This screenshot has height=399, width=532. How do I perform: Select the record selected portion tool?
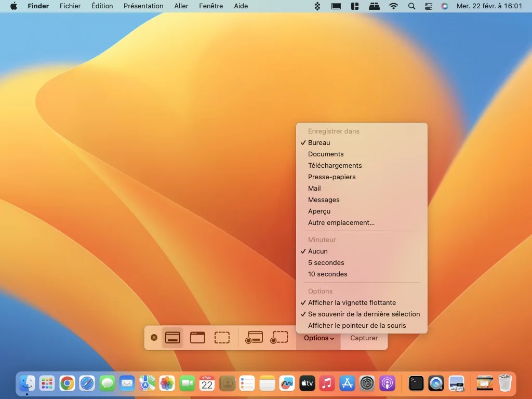pos(278,337)
